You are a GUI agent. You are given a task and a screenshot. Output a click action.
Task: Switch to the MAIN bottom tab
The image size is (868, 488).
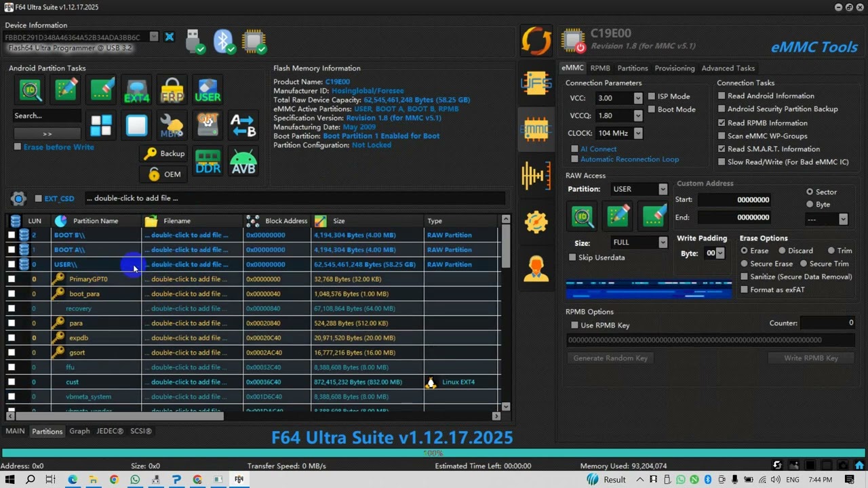point(15,431)
